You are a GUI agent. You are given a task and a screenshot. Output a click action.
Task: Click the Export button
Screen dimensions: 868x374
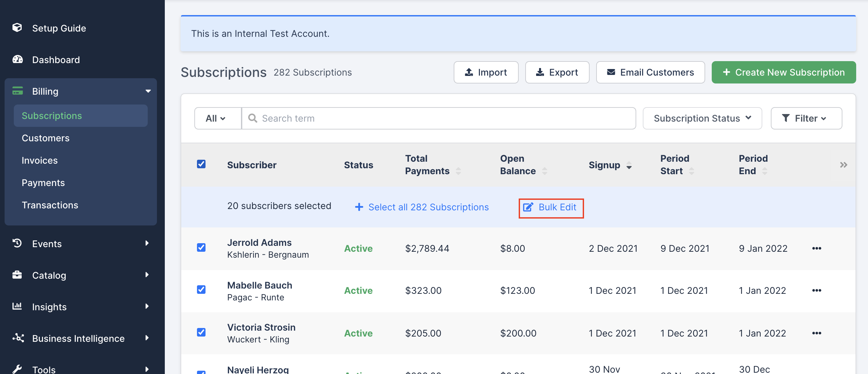(557, 72)
